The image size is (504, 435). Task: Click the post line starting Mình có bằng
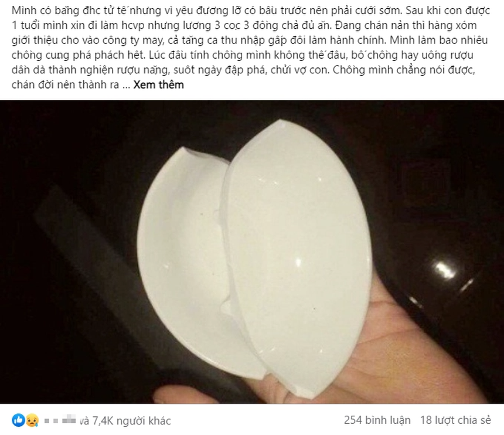point(251,11)
